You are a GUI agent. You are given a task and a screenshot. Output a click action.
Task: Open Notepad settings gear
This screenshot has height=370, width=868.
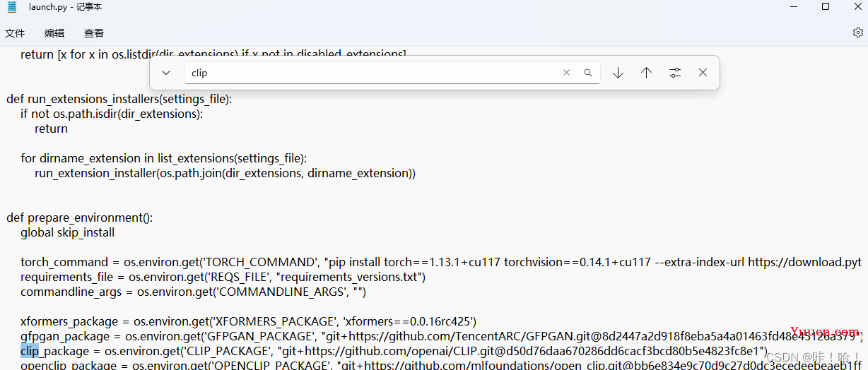coord(857,32)
